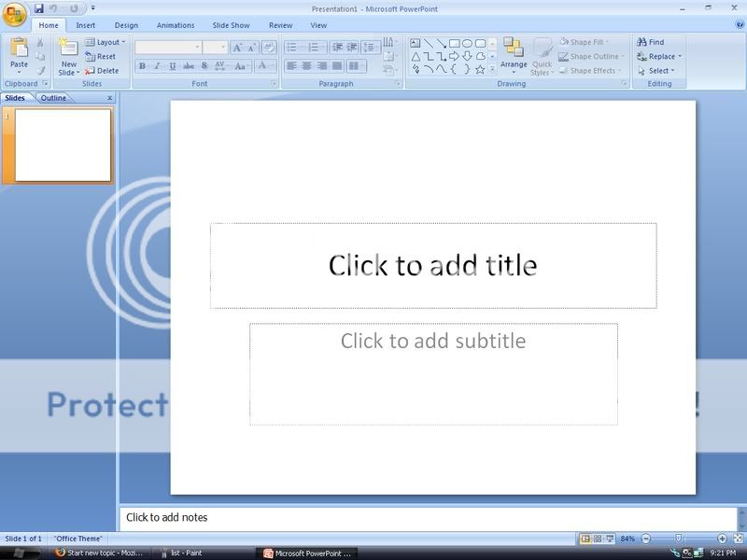This screenshot has height=560, width=747.
Task: Click the Paste clipboard icon
Action: coord(19,49)
